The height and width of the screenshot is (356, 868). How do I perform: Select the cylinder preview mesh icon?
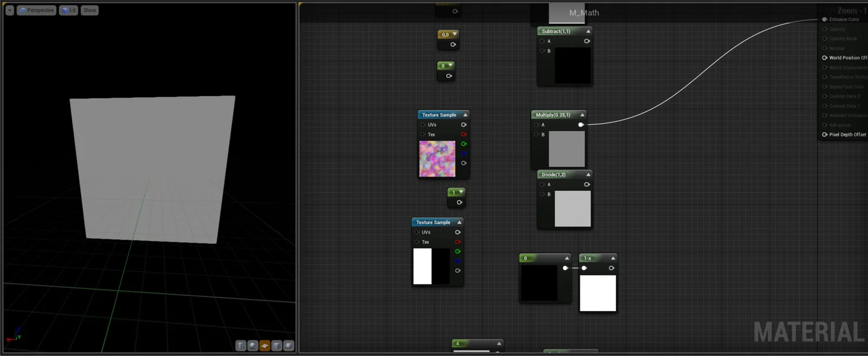click(x=241, y=346)
